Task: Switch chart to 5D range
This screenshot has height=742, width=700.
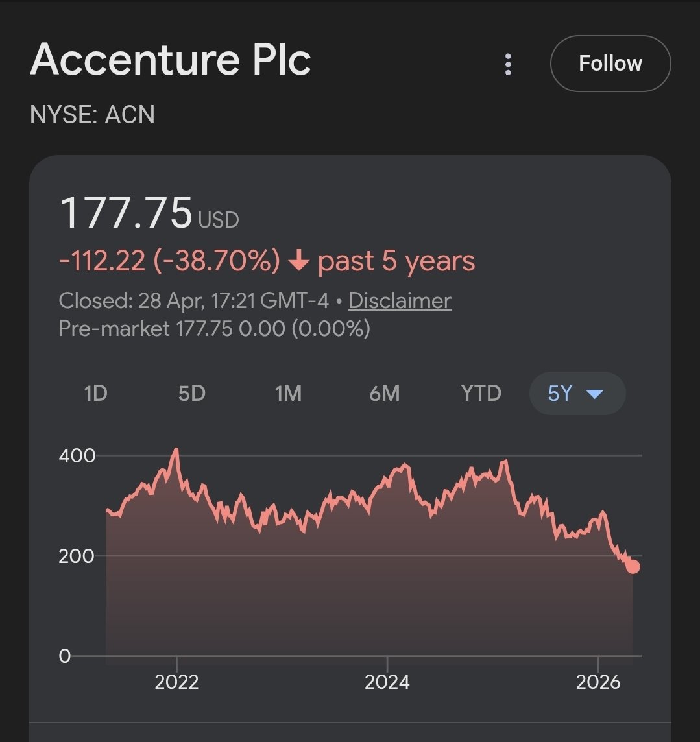Action: (x=191, y=393)
